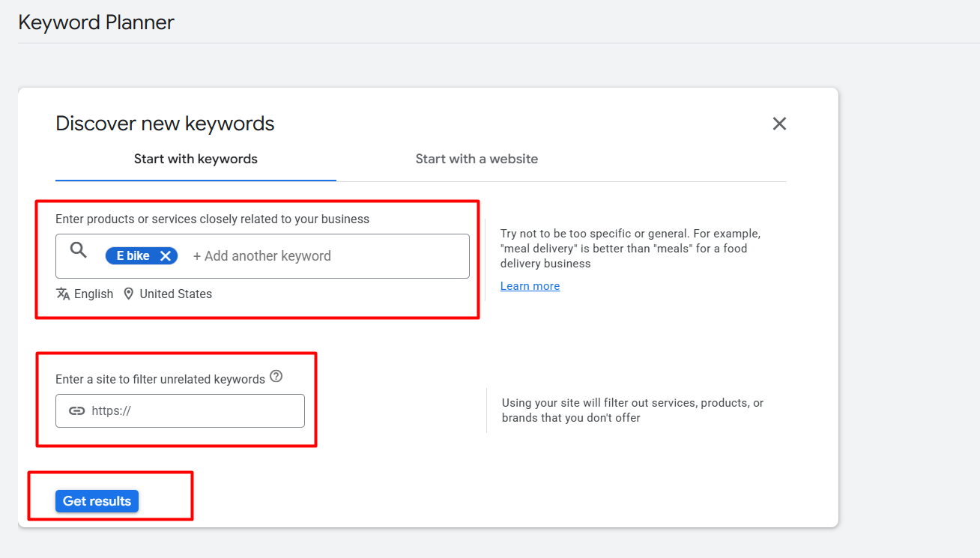Image resolution: width=980 pixels, height=558 pixels.
Task: Switch to Start with keywords tab
Action: (196, 159)
